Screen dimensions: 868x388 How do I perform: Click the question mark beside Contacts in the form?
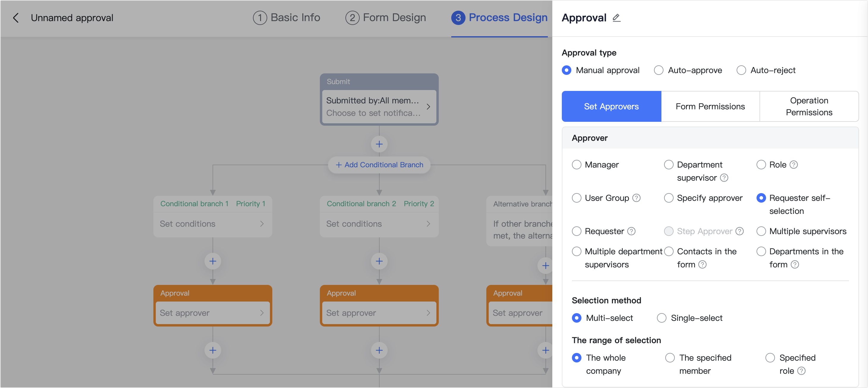click(x=702, y=264)
